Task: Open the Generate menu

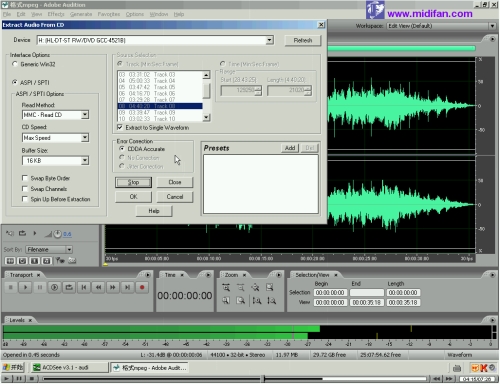Action: (81, 14)
